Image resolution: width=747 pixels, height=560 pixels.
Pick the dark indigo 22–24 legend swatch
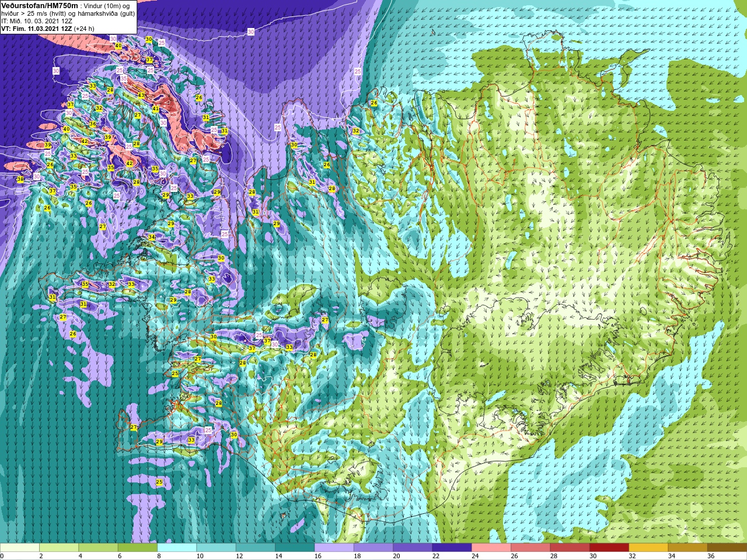[452, 548]
